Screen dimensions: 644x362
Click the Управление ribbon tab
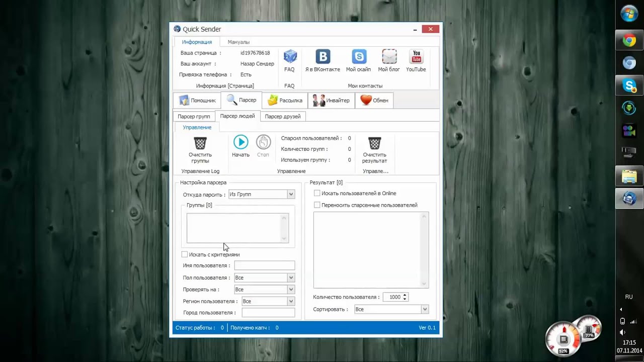(x=197, y=127)
